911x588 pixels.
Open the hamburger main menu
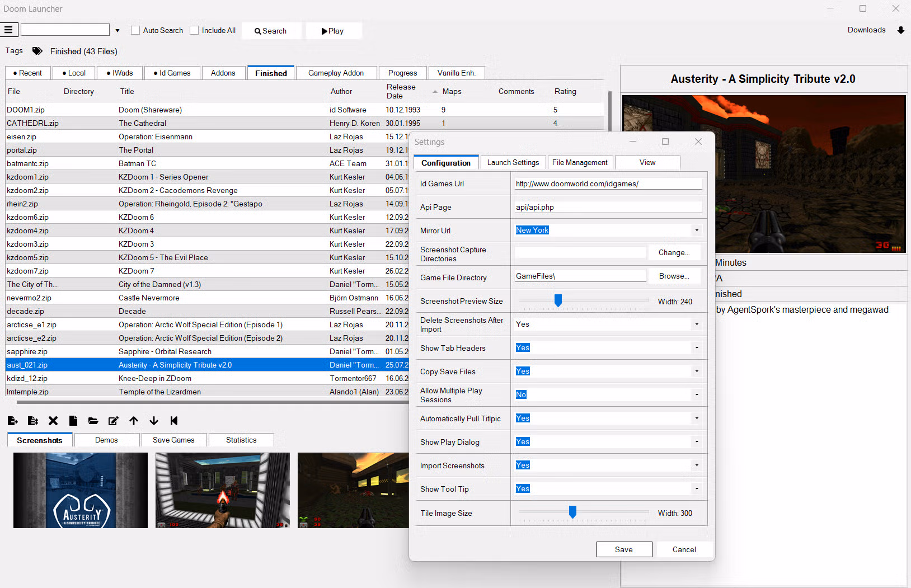click(9, 30)
